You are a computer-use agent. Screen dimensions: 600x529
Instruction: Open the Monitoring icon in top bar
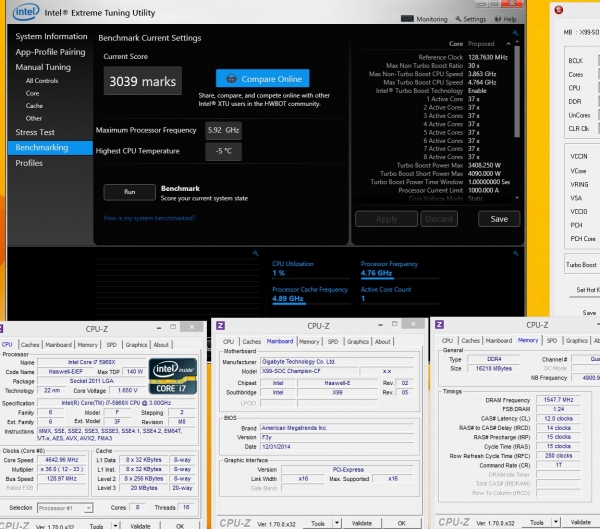407,19
